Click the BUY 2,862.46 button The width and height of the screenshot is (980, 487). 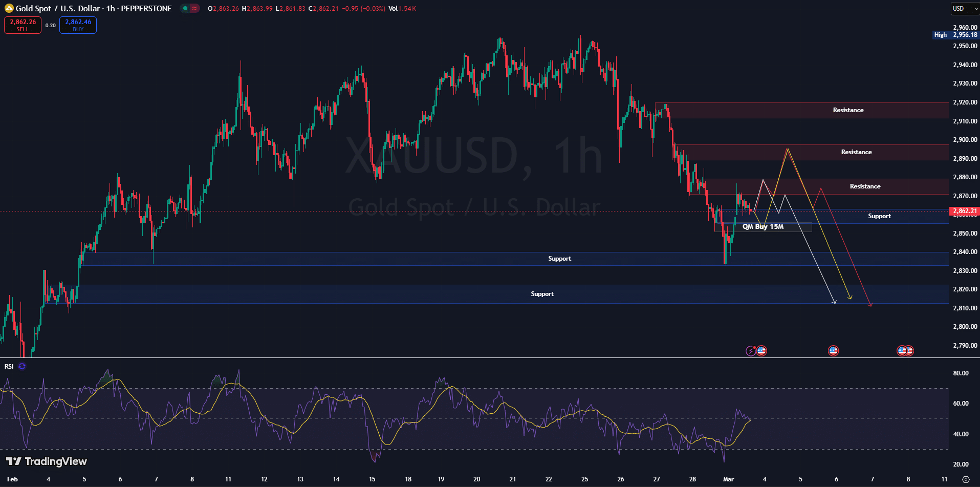tap(78, 25)
